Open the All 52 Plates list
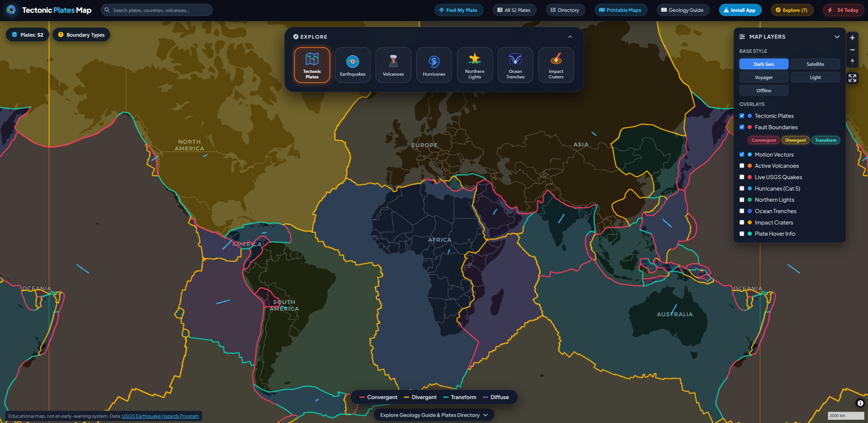The image size is (868, 423). [x=514, y=10]
